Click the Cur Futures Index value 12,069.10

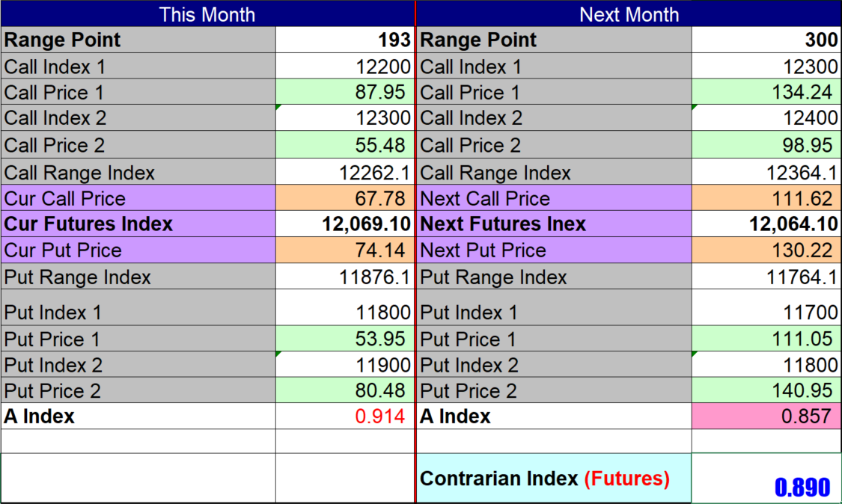point(345,224)
